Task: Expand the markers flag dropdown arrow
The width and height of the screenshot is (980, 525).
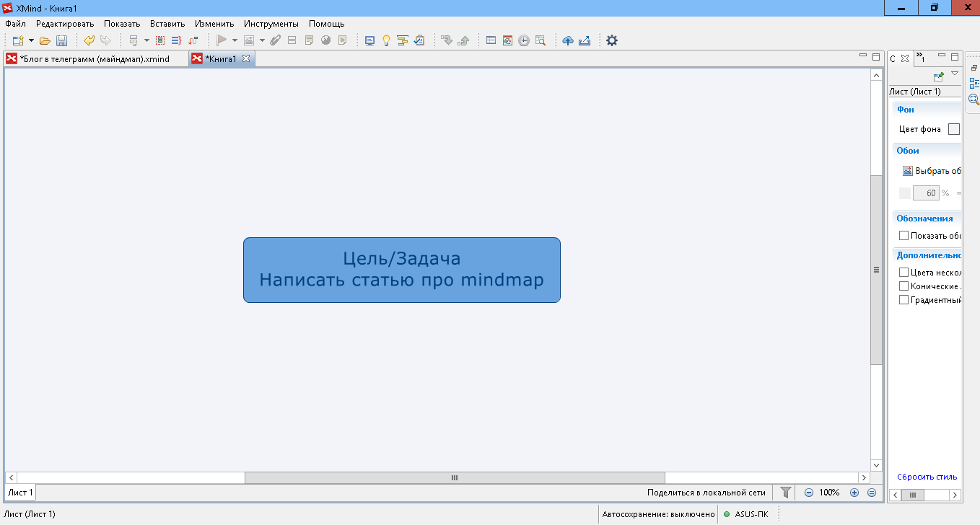Action: click(x=235, y=40)
